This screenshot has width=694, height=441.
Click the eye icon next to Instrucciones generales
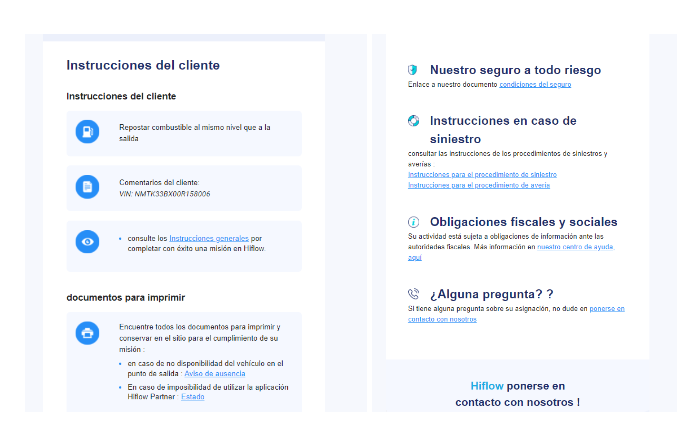pyautogui.click(x=87, y=242)
